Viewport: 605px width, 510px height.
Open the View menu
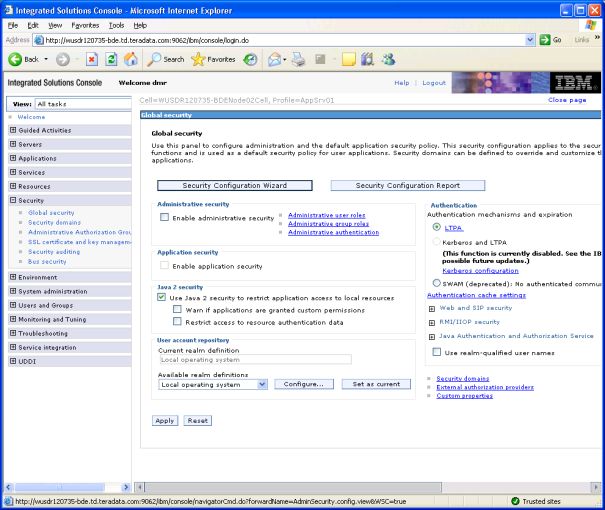55,25
